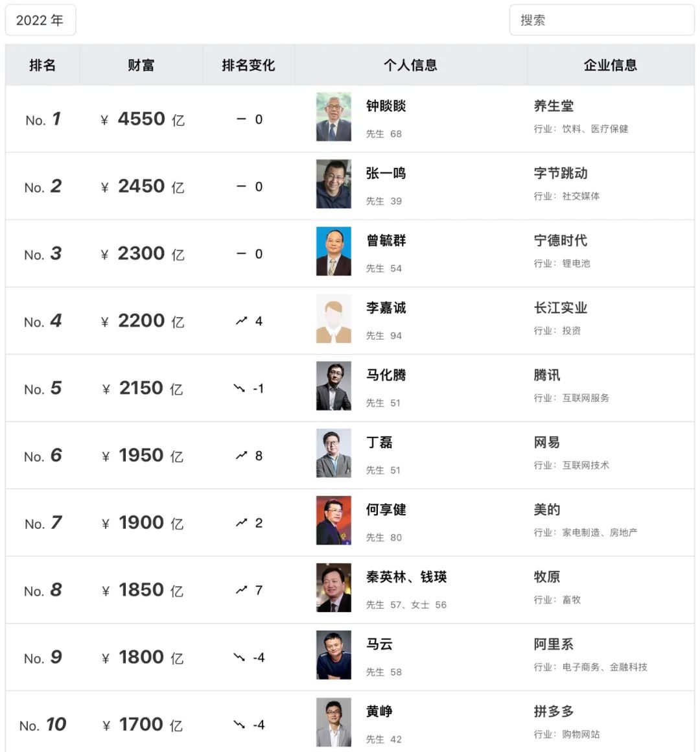Open the name link 马化腾
700x752 pixels.
tap(386, 375)
